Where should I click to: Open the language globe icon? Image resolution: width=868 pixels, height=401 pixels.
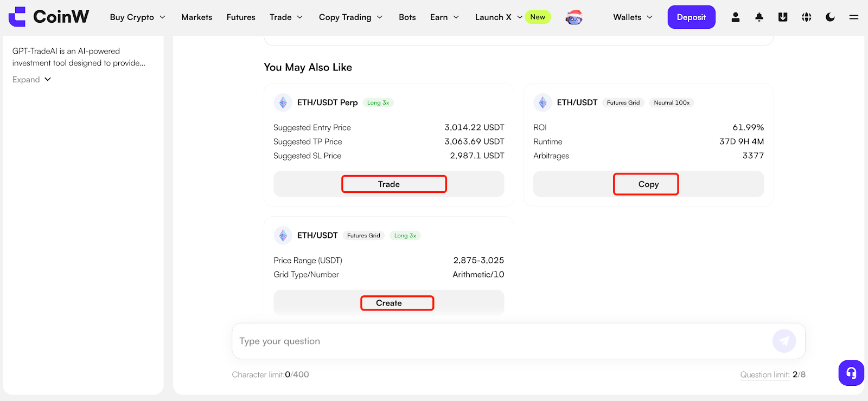[x=807, y=17]
